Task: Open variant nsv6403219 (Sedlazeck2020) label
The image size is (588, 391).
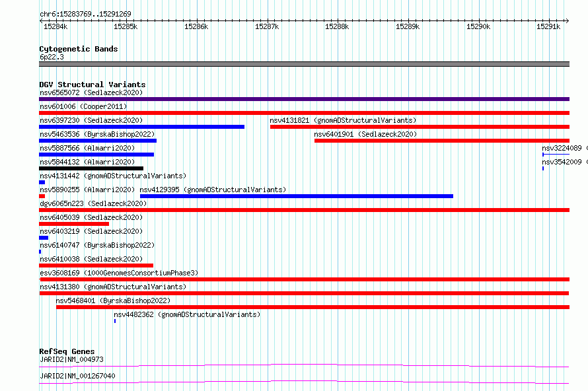Action: click(x=91, y=231)
